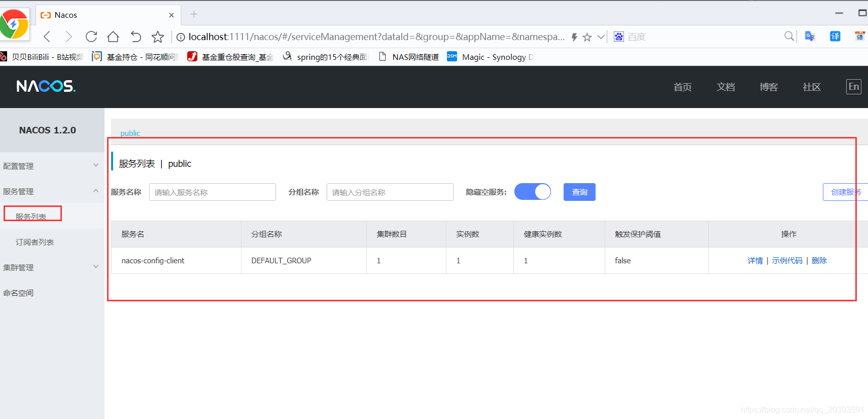Click the lightning speed-mode icon
The height and width of the screenshot is (419, 868).
[x=574, y=37]
